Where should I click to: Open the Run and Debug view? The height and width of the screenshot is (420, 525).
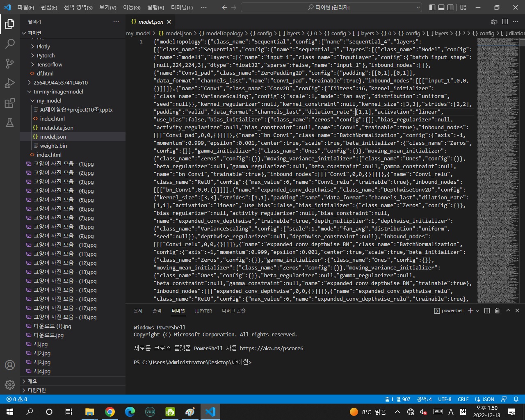coord(10,82)
